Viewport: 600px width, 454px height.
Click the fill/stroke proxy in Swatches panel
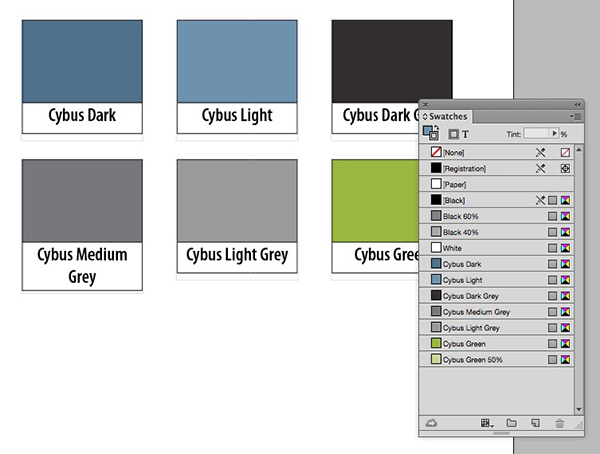point(431,133)
